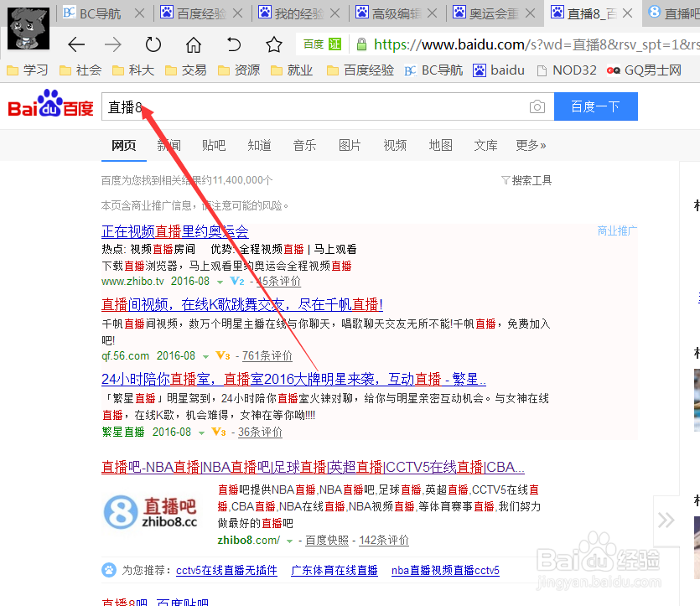The image size is (700, 606).
Task: Expand the 更多 search categories dropdown
Action: (x=530, y=145)
